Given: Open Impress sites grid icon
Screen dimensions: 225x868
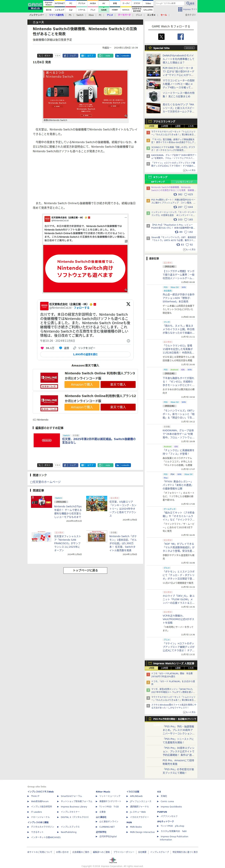Looking at the screenshot, I should click(x=180, y=9).
